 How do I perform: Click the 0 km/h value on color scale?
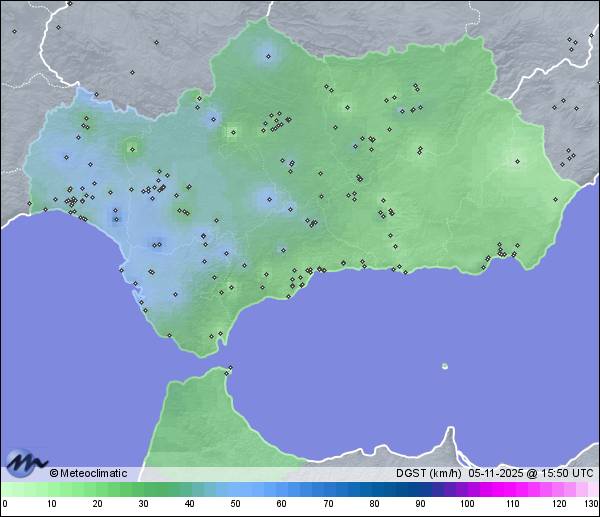pos(4,503)
